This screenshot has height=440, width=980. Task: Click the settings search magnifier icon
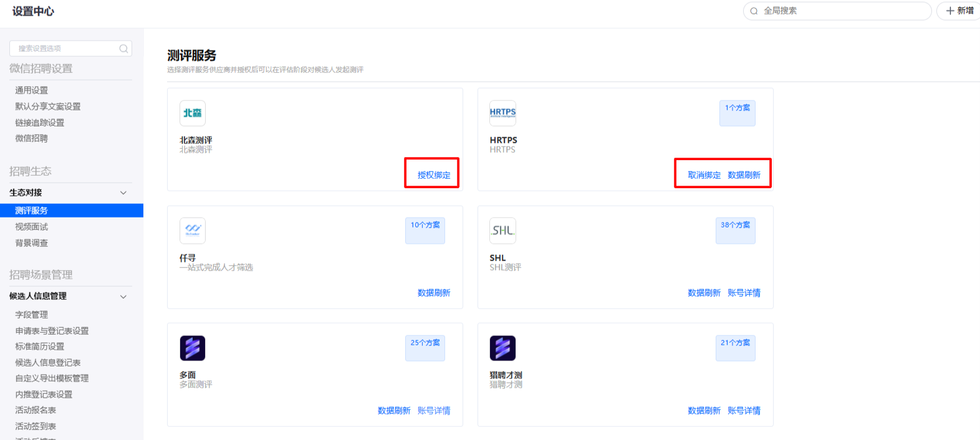pyautogui.click(x=123, y=49)
